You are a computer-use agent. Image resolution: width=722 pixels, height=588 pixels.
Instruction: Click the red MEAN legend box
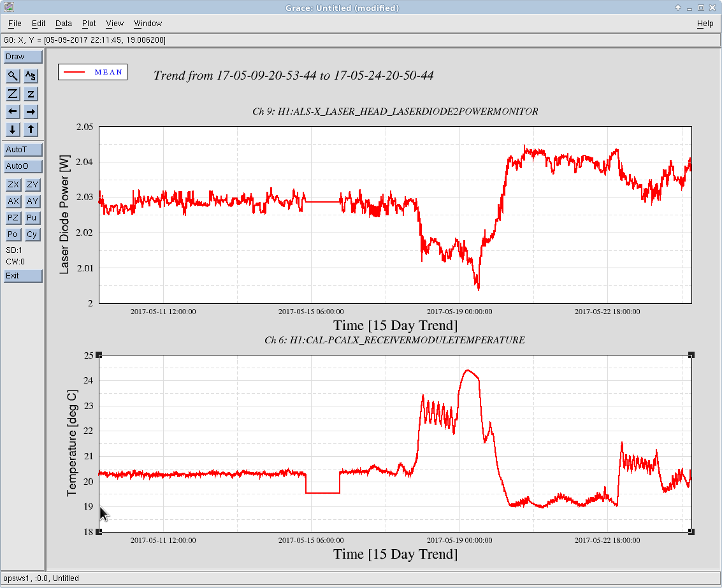pos(92,72)
